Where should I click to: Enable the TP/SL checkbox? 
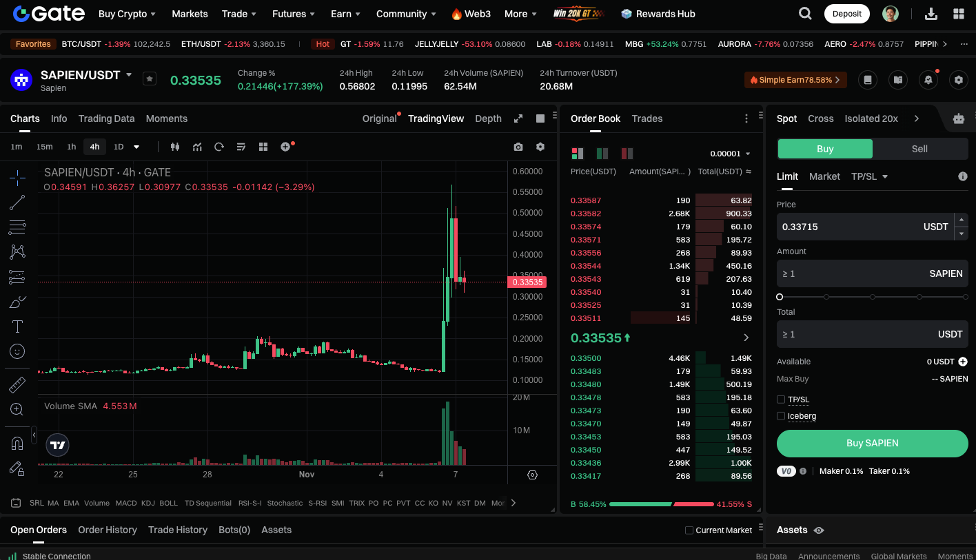point(781,400)
